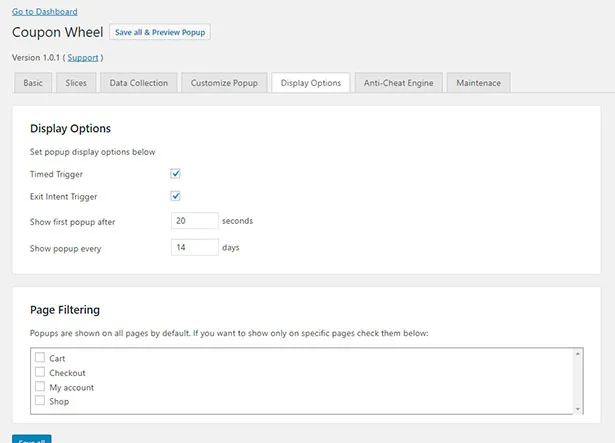Viewport: 615px width, 443px height.
Task: Open the Support link
Action: pyautogui.click(x=83, y=58)
